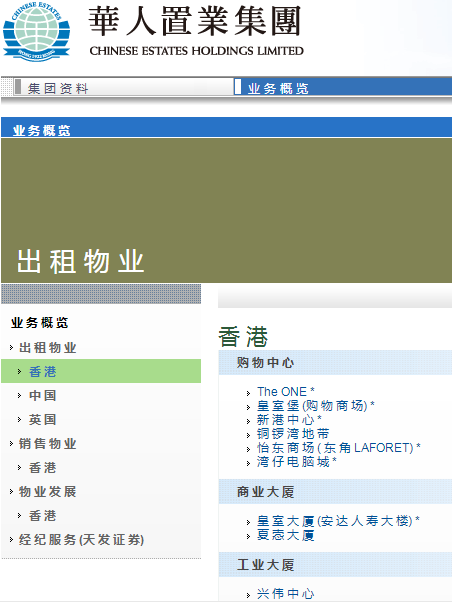Open 湾仔电脑城 property link

pos(297,461)
